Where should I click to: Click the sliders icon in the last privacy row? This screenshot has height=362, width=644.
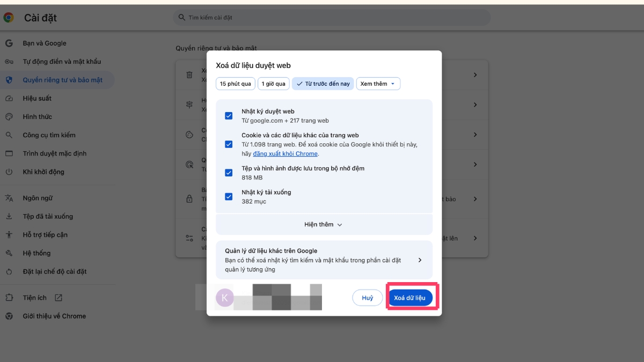click(x=189, y=238)
